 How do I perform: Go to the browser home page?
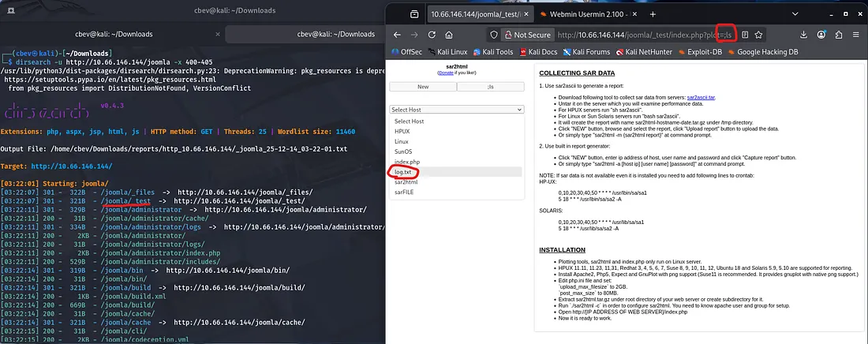448,35
